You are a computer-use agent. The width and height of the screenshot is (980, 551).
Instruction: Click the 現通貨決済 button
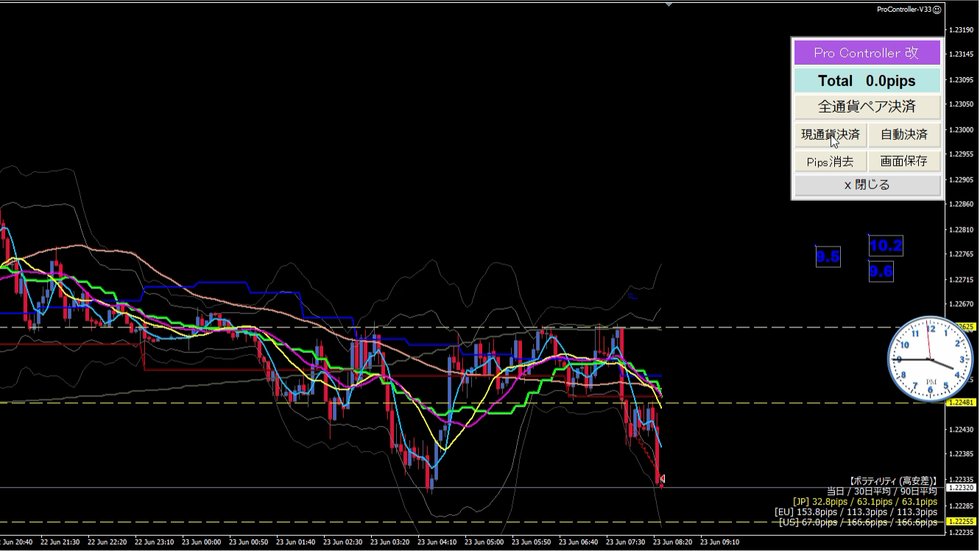tap(831, 135)
